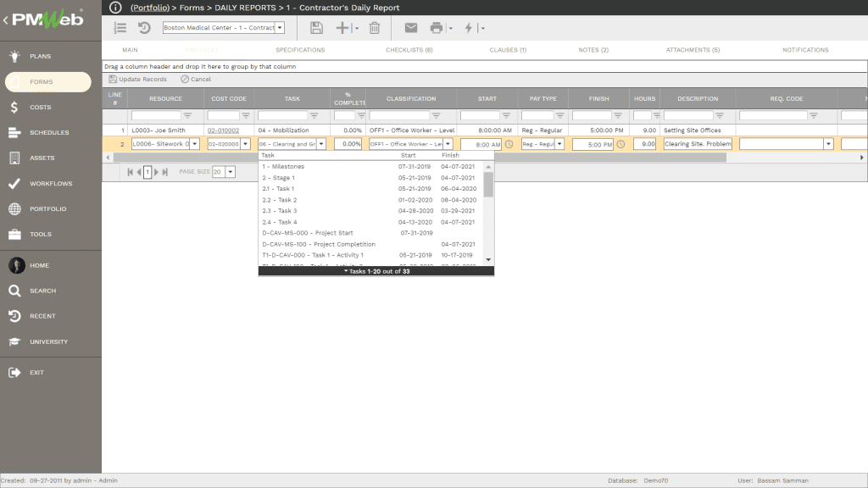Image resolution: width=868 pixels, height=488 pixels.
Task: Open the Page Size dropdown
Action: 231,171
